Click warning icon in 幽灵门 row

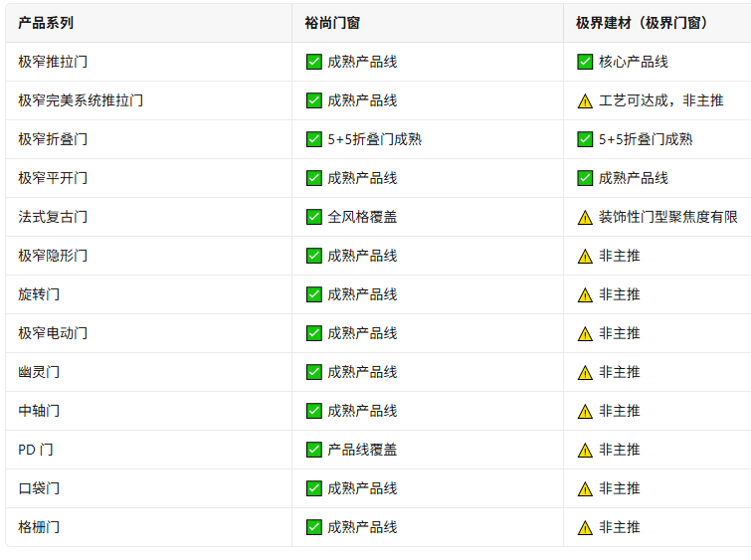pos(585,373)
